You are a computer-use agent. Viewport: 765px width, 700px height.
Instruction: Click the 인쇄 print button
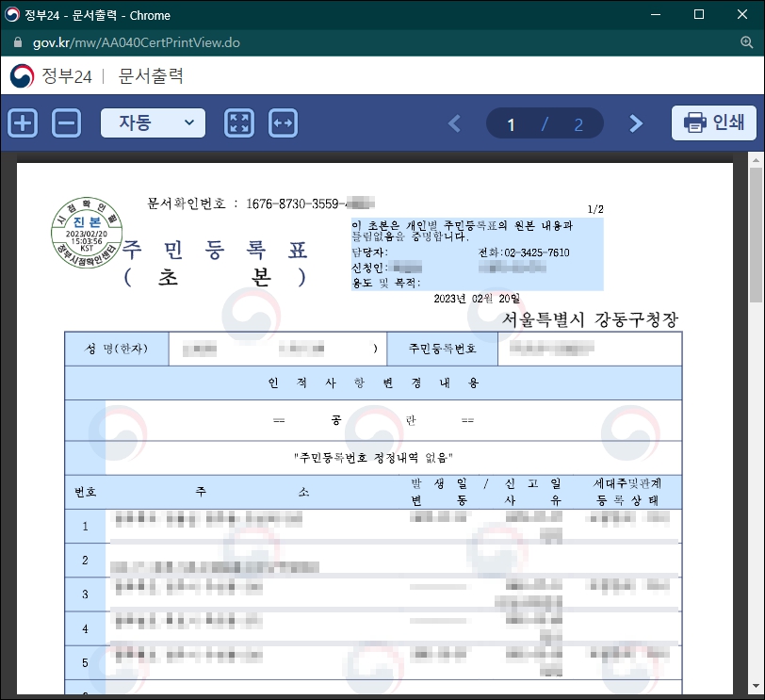714,122
